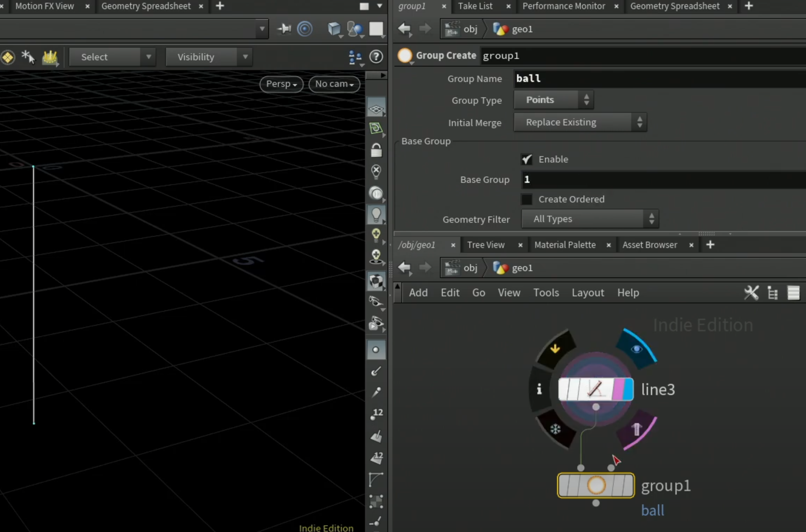
Task: Expand the Initial Merge Replace Existing dropdown
Action: point(580,122)
